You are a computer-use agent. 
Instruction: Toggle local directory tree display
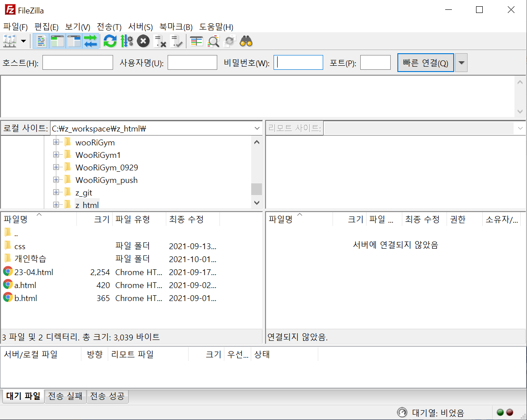pyautogui.click(x=58, y=41)
